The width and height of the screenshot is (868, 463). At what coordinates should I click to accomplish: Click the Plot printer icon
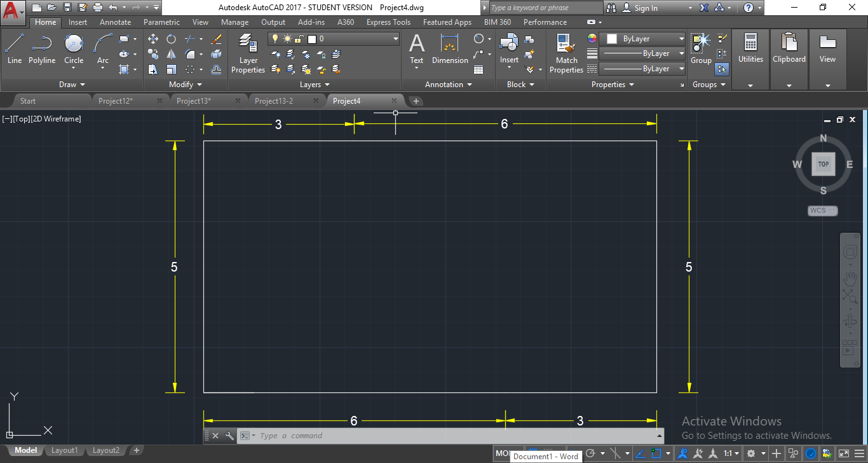97,8
